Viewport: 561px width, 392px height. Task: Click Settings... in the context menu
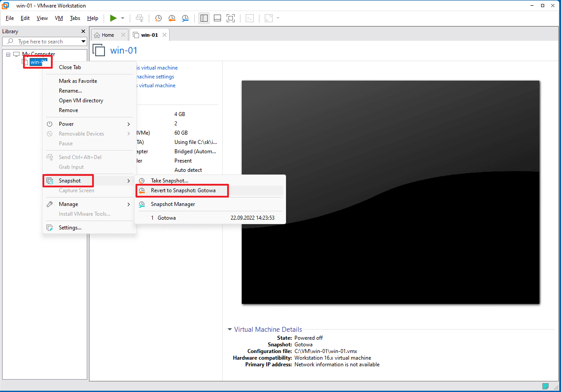pyautogui.click(x=70, y=228)
